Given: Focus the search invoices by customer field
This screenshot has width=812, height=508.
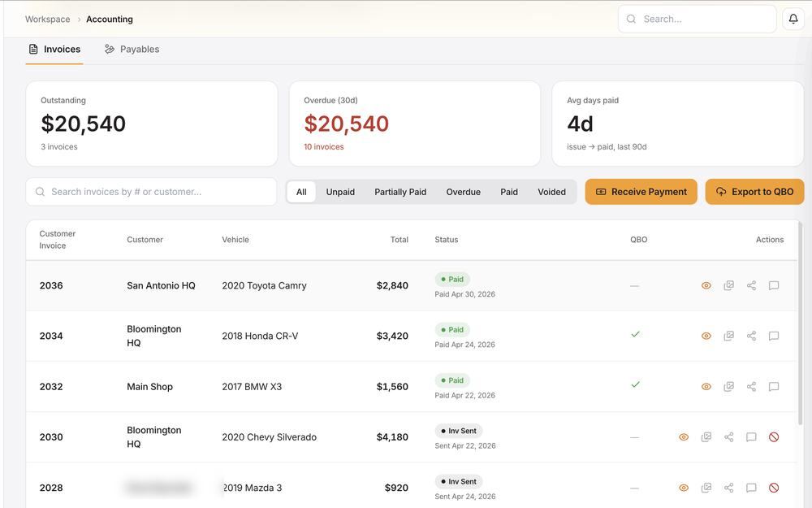Looking at the screenshot, I should pyautogui.click(x=151, y=192).
